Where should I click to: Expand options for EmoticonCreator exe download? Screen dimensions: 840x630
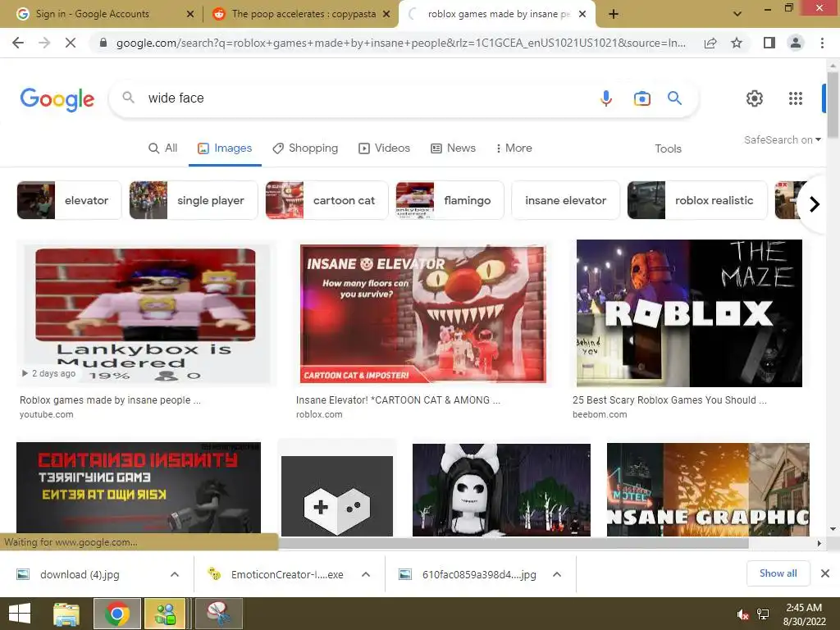(x=366, y=574)
